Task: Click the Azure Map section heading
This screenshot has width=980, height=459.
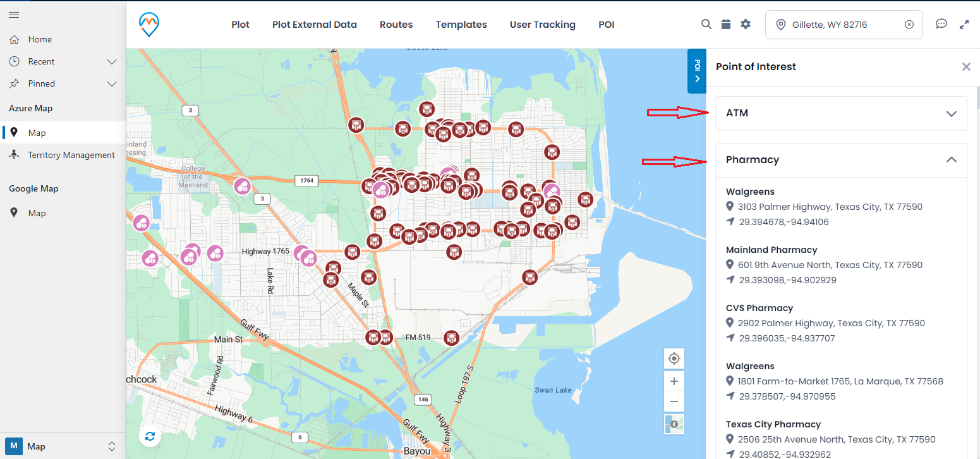Action: click(30, 108)
